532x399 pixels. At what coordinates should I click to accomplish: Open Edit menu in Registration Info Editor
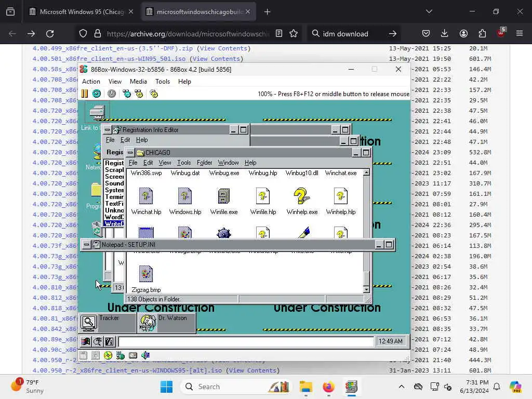(125, 140)
